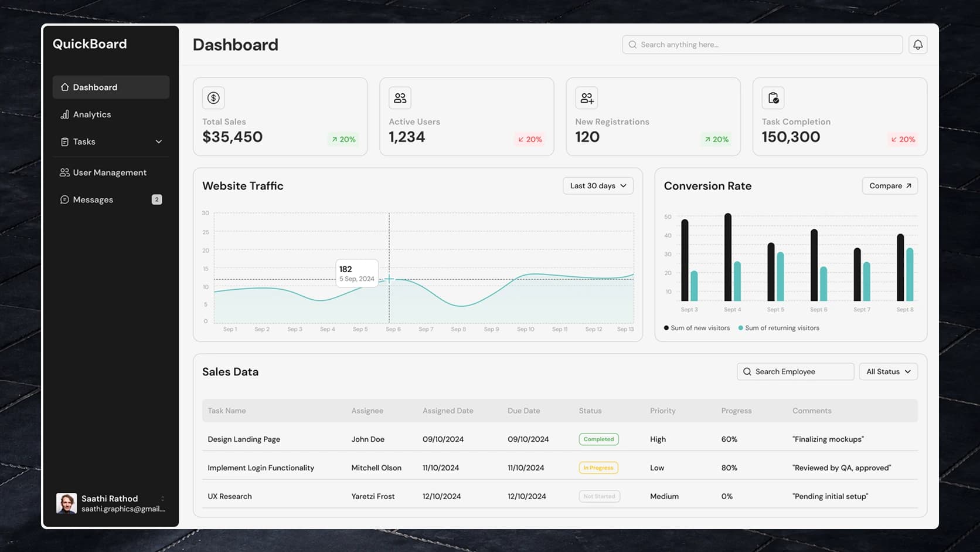Click the notification bell icon
Viewport: 980px width, 552px height.
point(918,45)
